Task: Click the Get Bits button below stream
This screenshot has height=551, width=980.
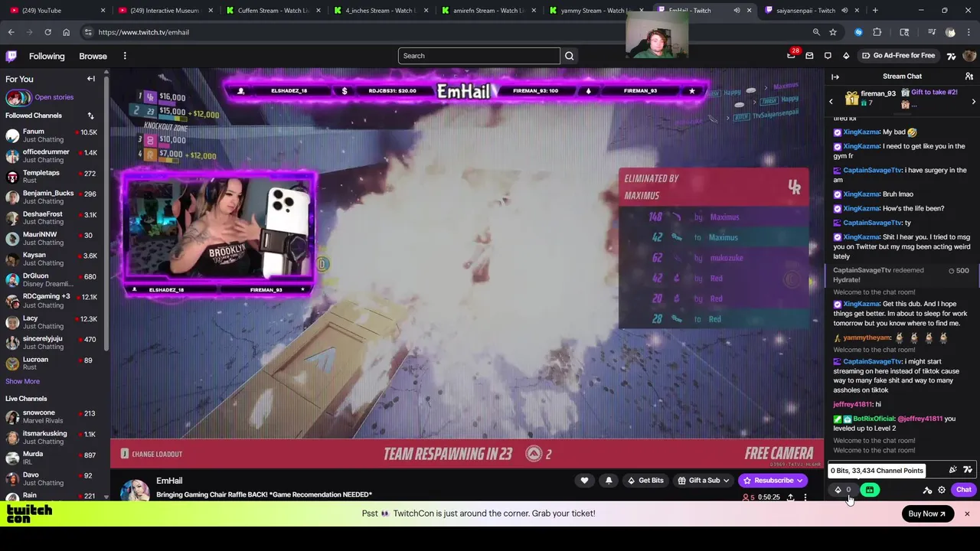Action: pos(645,481)
